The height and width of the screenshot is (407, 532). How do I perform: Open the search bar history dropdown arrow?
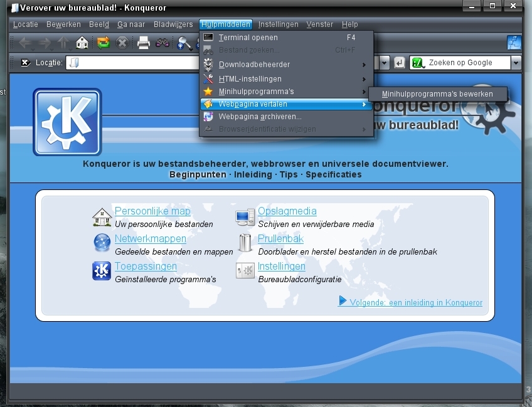(516, 63)
